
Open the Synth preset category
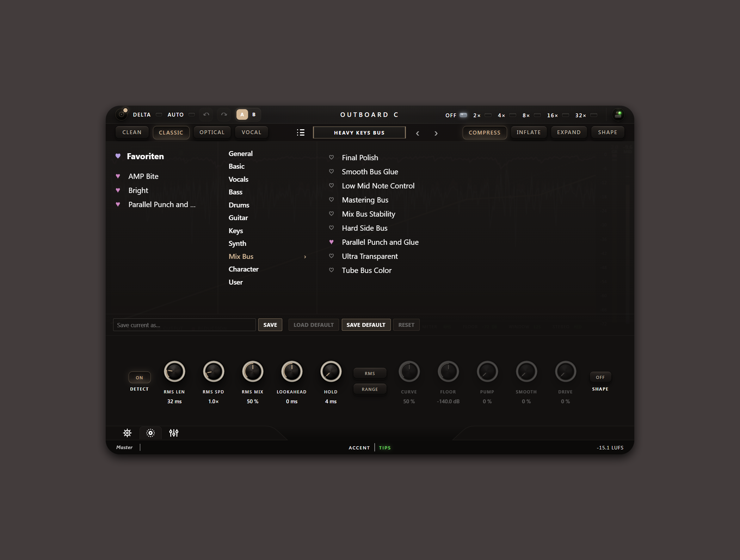(x=238, y=243)
